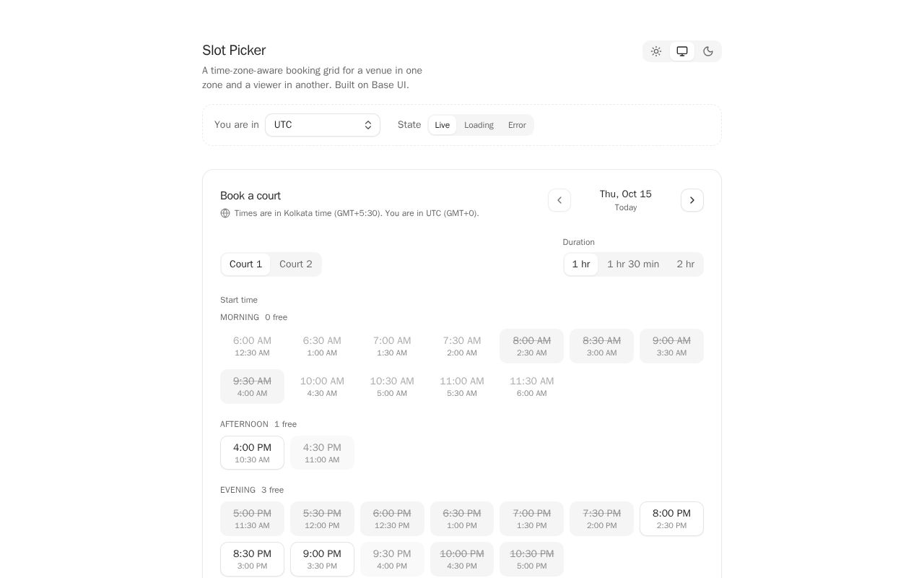Click the 10:00 AM morning slot
924x578 pixels.
(322, 387)
